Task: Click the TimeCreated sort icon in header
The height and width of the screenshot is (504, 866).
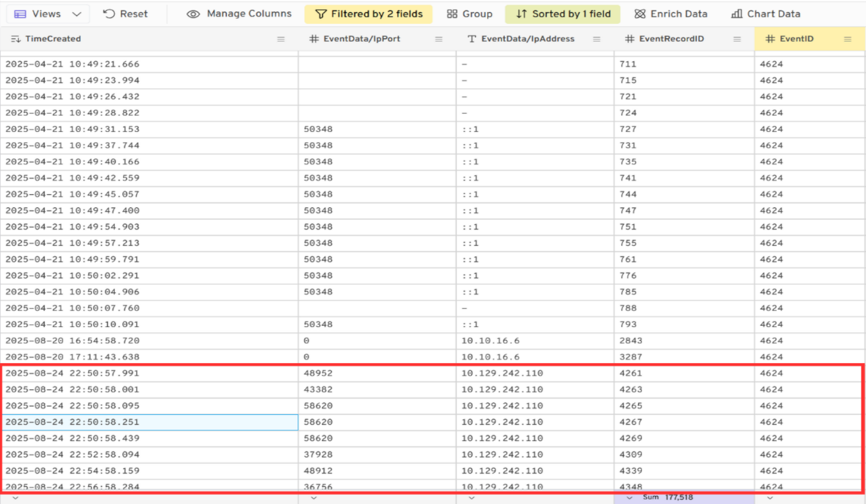Action: point(15,39)
